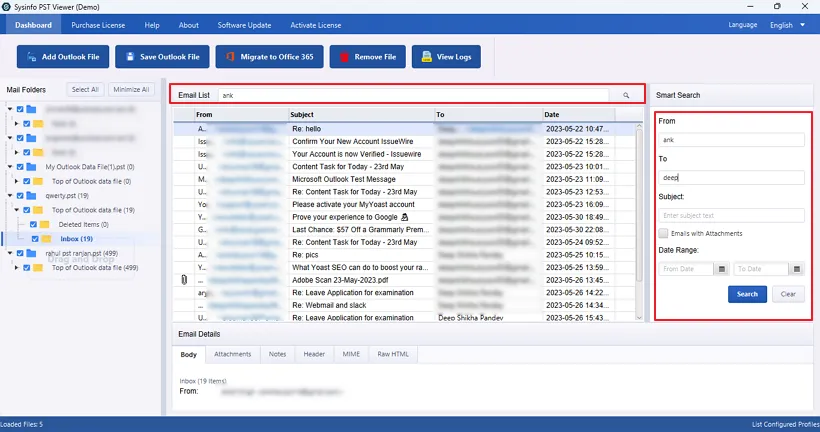Screen dimensions: 820x432
Task: Click the search magnifier in Email List
Action: point(626,95)
